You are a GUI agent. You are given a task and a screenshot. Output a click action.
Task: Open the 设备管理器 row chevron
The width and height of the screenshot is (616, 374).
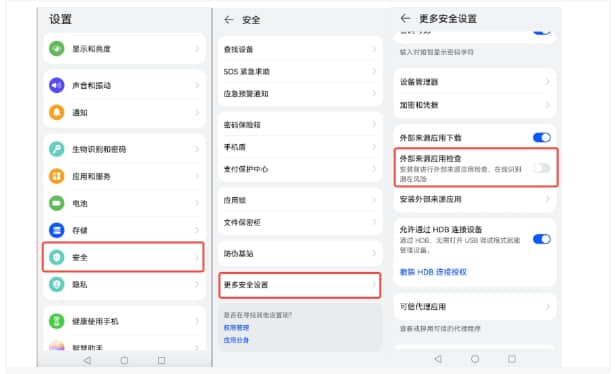[548, 82]
